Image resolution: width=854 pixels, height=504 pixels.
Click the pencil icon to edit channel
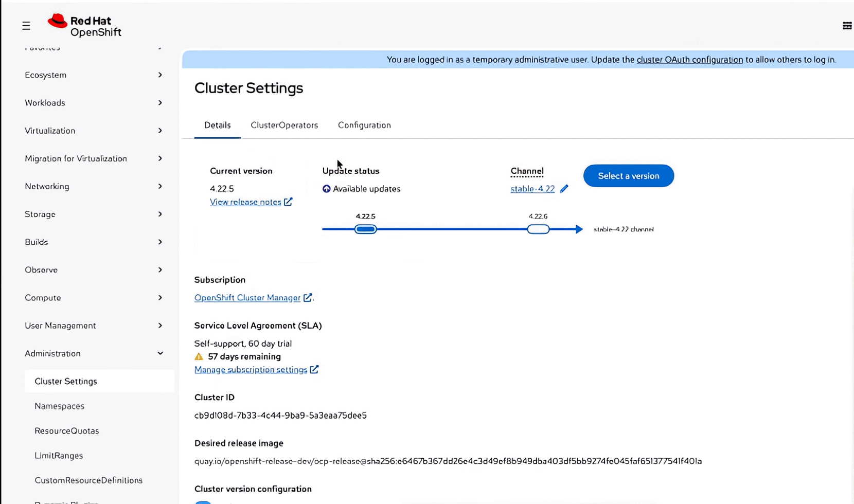[564, 189]
